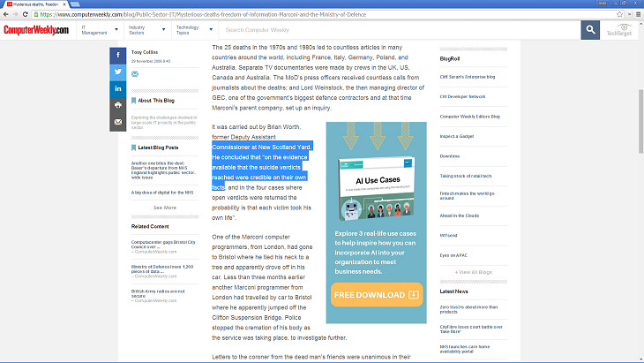
Task: Click the page vertical scrollbar thumb
Action: coord(640,121)
